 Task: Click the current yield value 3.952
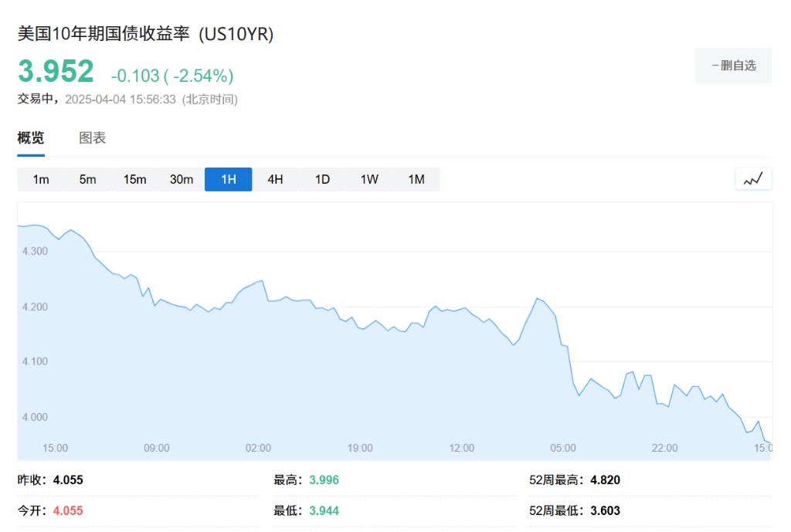(56, 71)
